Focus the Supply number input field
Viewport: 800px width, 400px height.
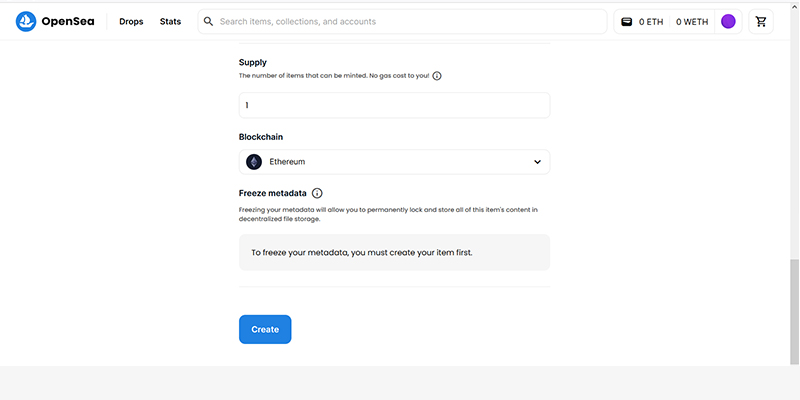coord(394,105)
